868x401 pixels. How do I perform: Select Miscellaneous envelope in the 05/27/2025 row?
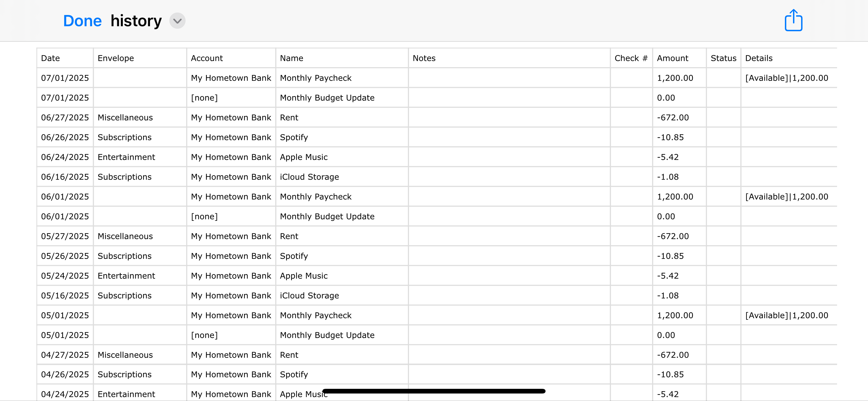(125, 236)
